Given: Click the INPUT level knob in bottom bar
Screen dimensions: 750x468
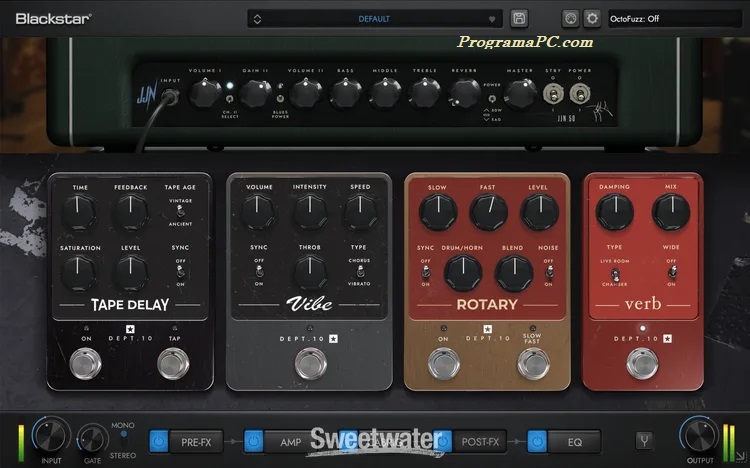Looking at the screenshot, I should [51, 436].
